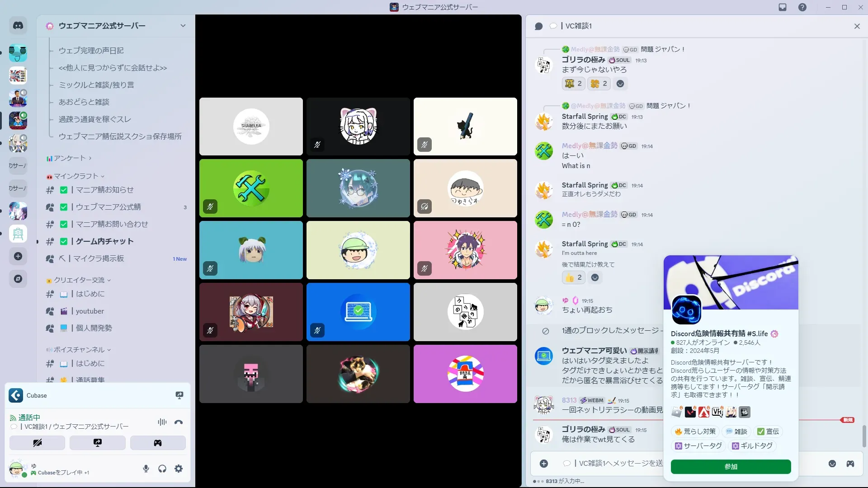Click the SHABELEA participant video tile
The image size is (868, 488).
pos(251,127)
